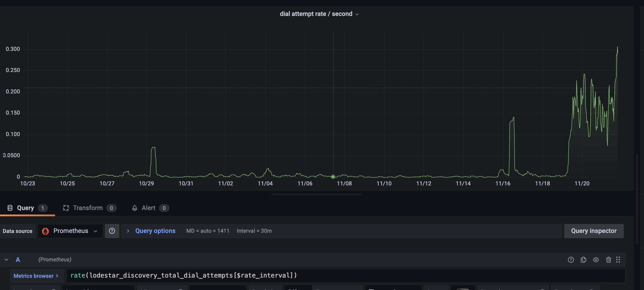The height and width of the screenshot is (290, 644).
Task: Switch to the Transform tab
Action: click(x=88, y=208)
